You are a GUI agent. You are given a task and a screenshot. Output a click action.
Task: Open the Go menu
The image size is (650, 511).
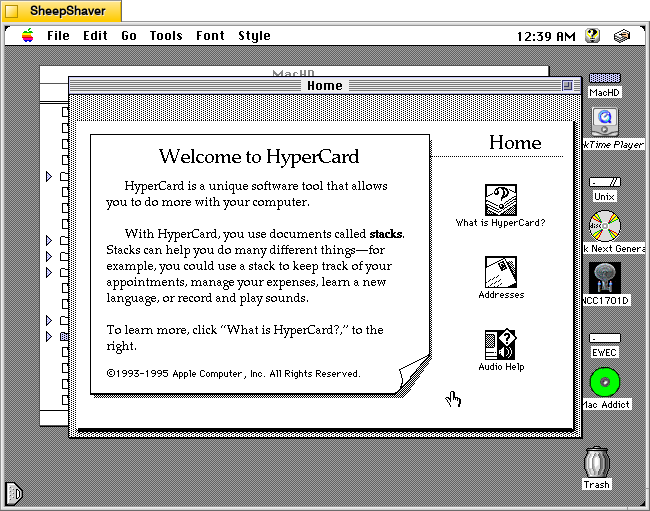(129, 36)
